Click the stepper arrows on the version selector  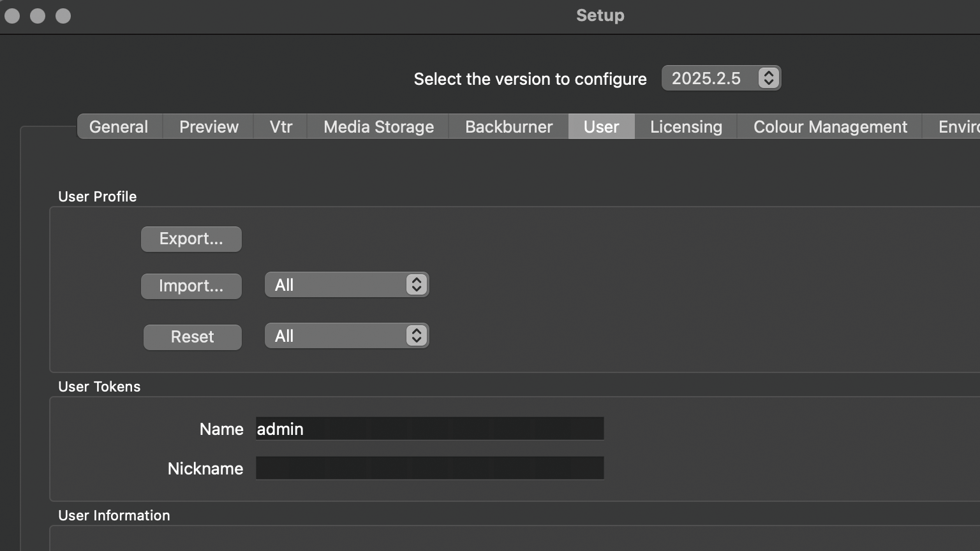click(769, 78)
